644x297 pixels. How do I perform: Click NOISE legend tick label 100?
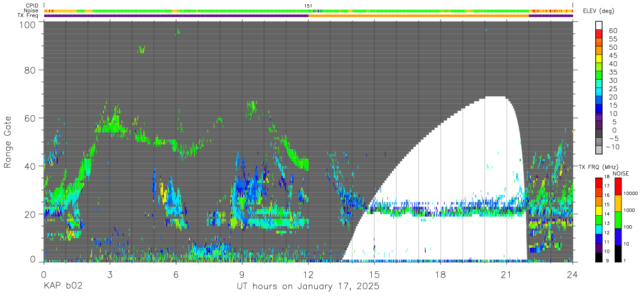coord(628,227)
